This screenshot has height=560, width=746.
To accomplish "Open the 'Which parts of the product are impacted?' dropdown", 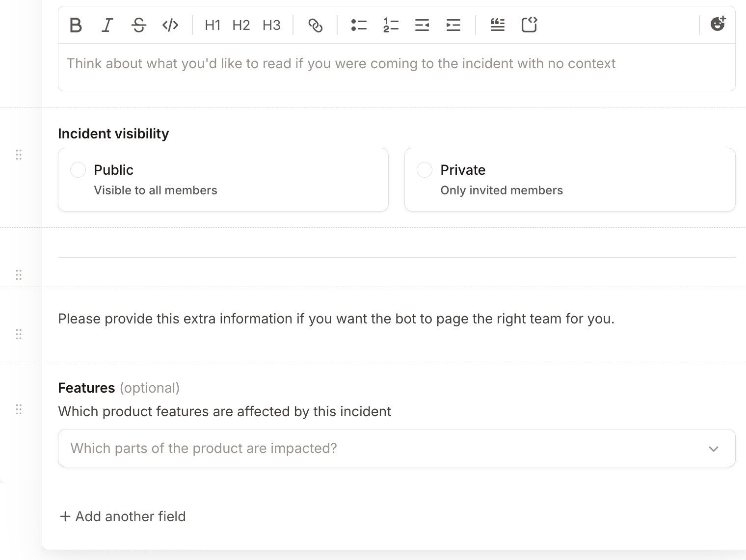I will [x=397, y=448].
